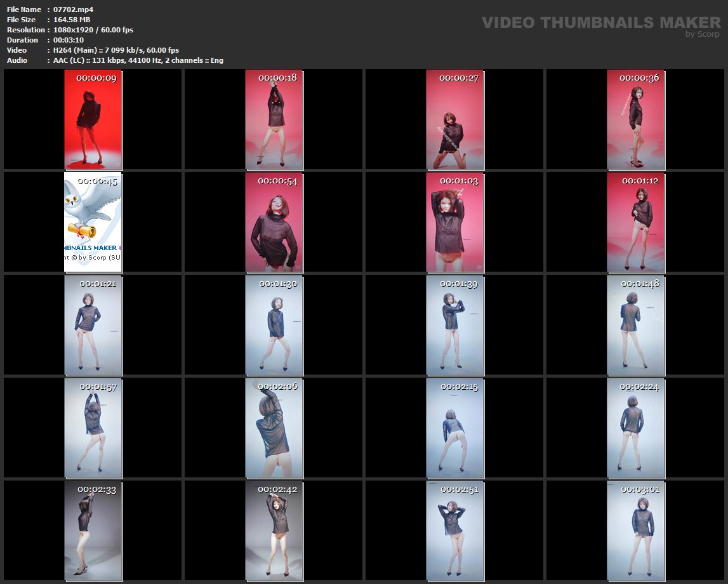The image size is (728, 584).
Task: Select the thumbnail stamped 00:00:09
Action: pos(93,120)
